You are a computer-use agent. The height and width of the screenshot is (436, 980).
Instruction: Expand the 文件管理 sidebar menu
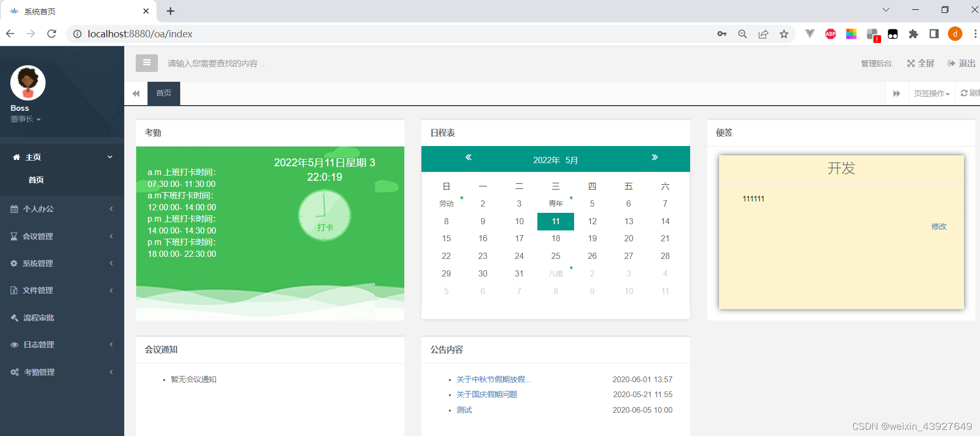click(62, 290)
